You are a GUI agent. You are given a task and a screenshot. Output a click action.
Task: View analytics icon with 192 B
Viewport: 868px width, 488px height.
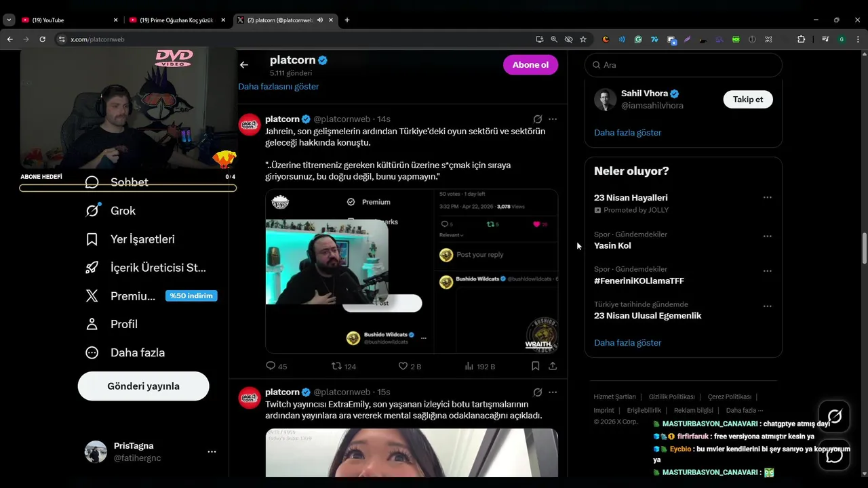(469, 366)
